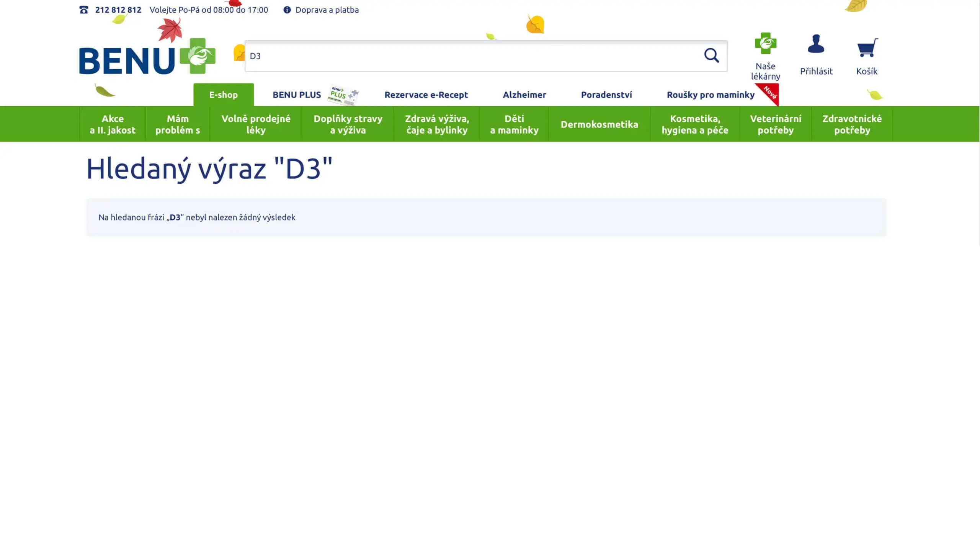The width and height of the screenshot is (980, 544).
Task: Click the BENU PLUS card icon
Action: click(343, 95)
